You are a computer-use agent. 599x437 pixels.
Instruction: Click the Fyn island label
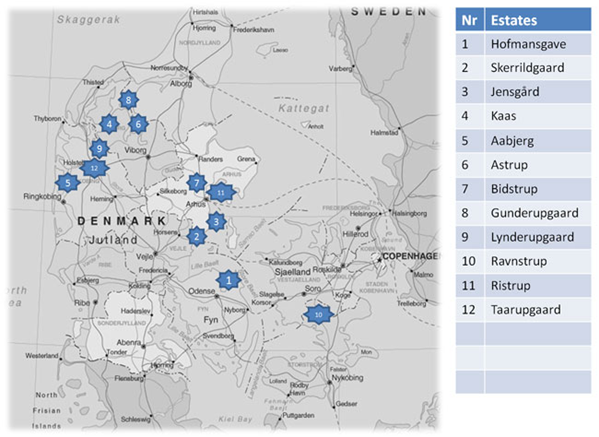pos(210,320)
